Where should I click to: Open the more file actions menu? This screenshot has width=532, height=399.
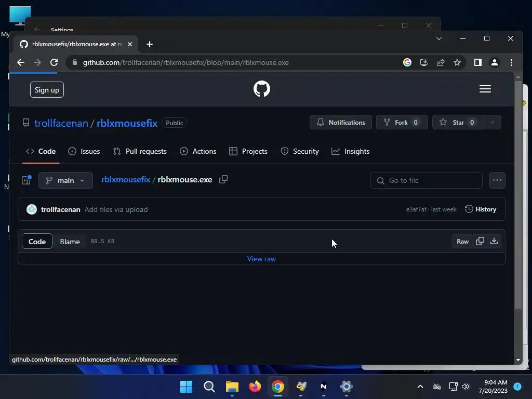[497, 180]
